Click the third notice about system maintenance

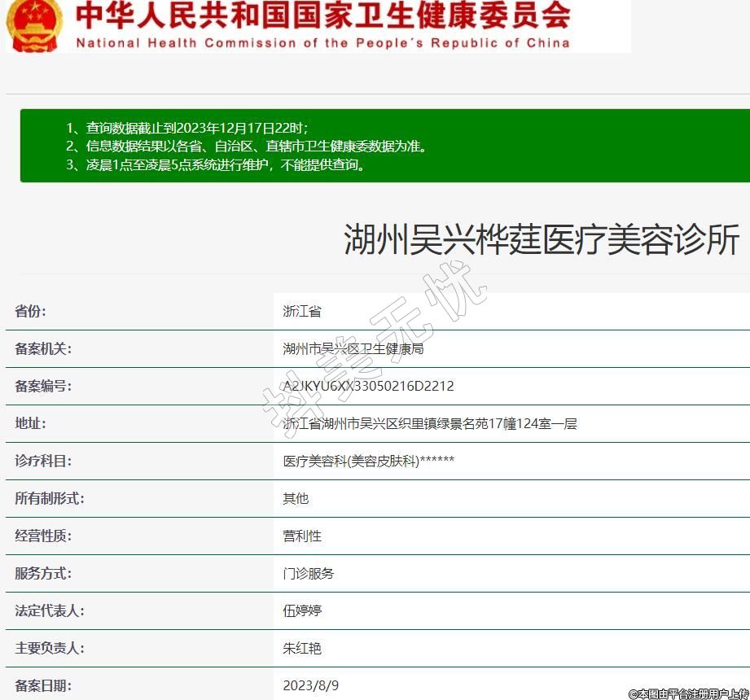(x=216, y=165)
